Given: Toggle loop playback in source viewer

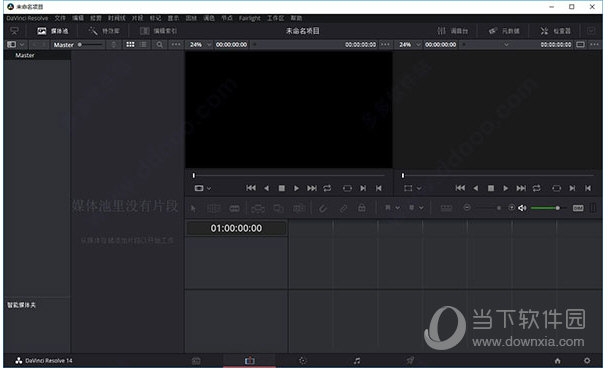Looking at the screenshot, I should [x=327, y=188].
